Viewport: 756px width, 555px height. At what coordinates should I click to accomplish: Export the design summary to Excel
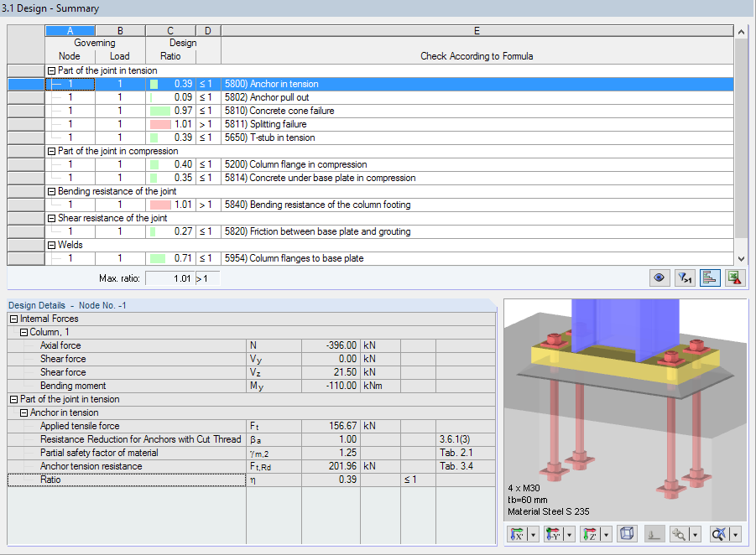(733, 277)
